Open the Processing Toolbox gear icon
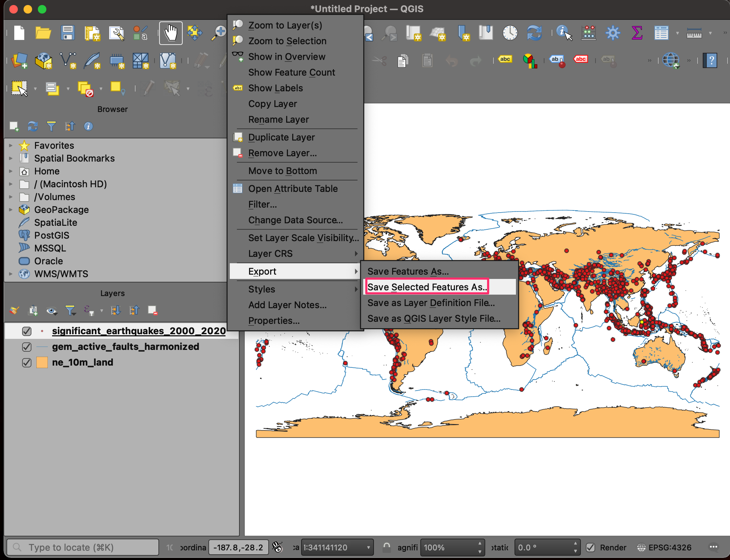The image size is (730, 560). point(613,33)
